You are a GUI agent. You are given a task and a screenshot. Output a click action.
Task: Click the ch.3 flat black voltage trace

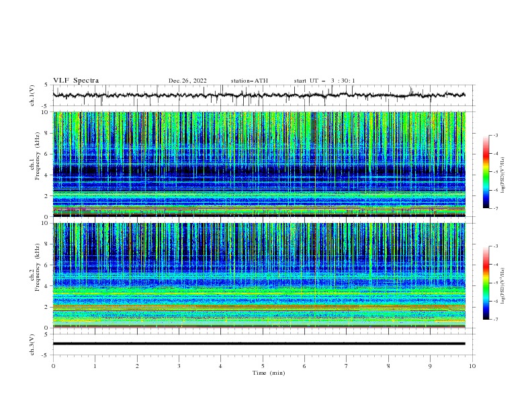[259, 344]
